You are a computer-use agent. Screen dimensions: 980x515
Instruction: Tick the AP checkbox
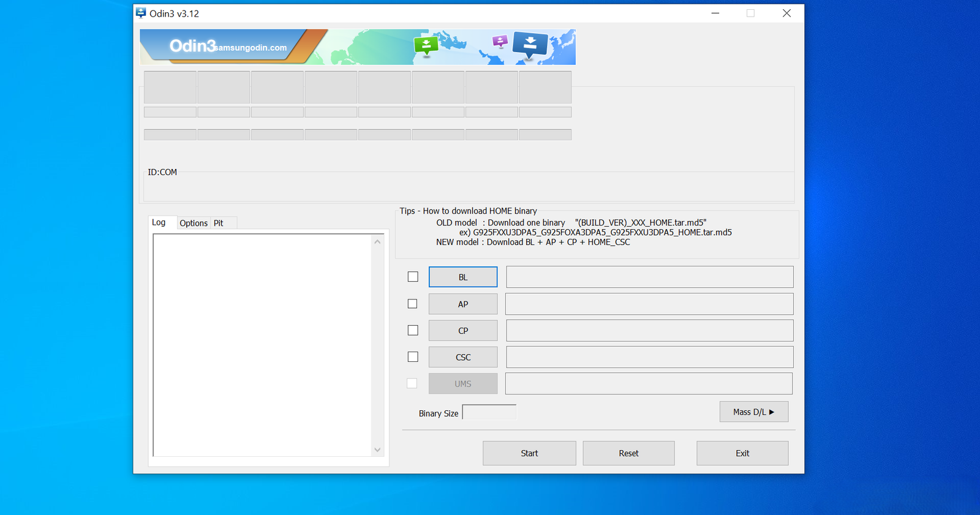(x=413, y=304)
